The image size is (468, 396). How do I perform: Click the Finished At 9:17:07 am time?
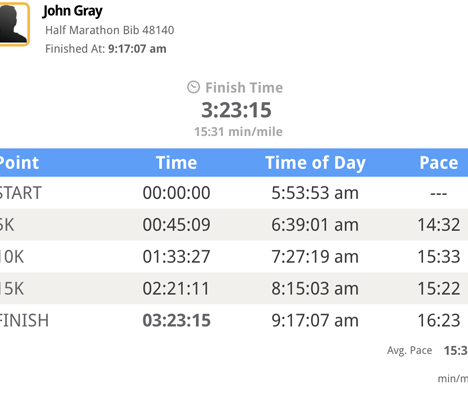tap(137, 49)
